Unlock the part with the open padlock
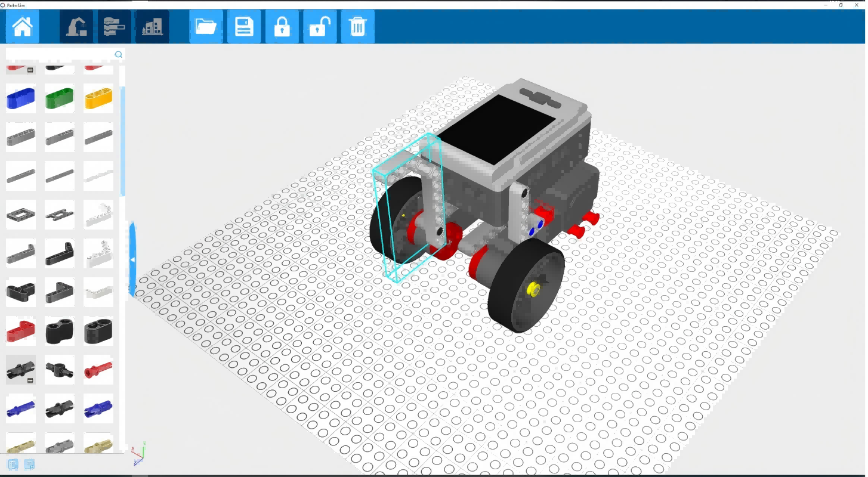Image resolution: width=868 pixels, height=477 pixels. [320, 27]
